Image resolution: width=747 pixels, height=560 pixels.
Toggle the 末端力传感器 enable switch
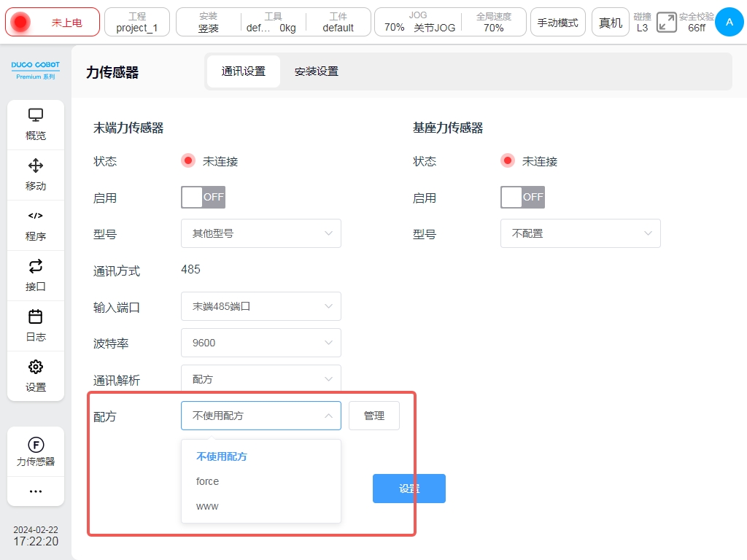203,197
